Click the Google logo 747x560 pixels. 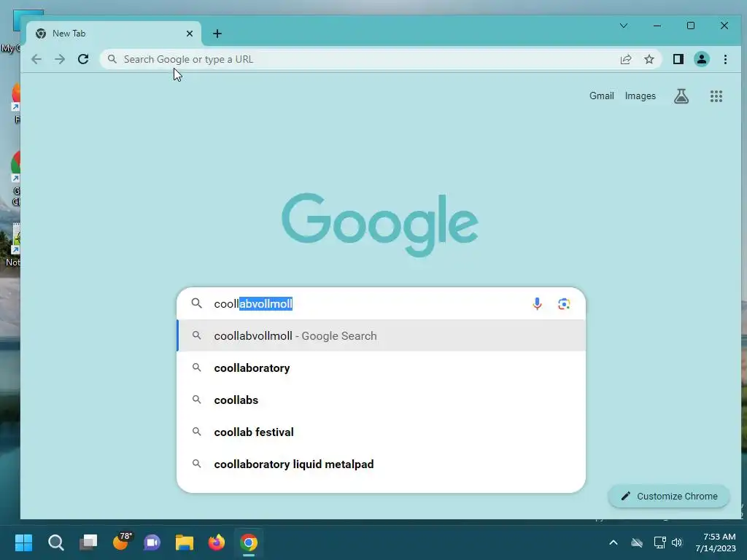[379, 225]
